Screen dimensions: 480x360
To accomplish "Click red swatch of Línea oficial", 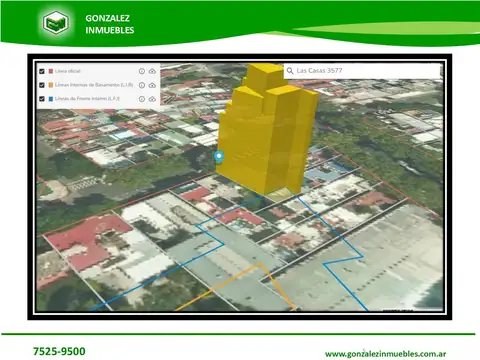I will point(51,71).
